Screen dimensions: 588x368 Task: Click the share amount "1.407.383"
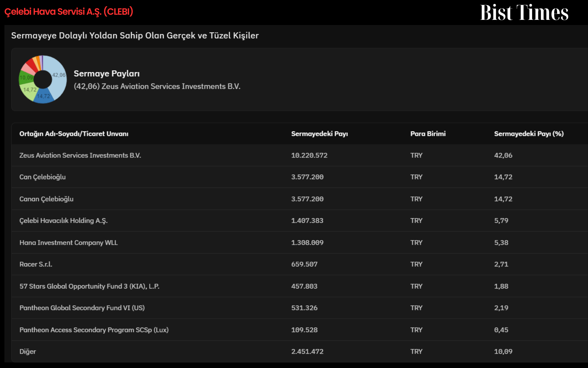click(x=307, y=221)
